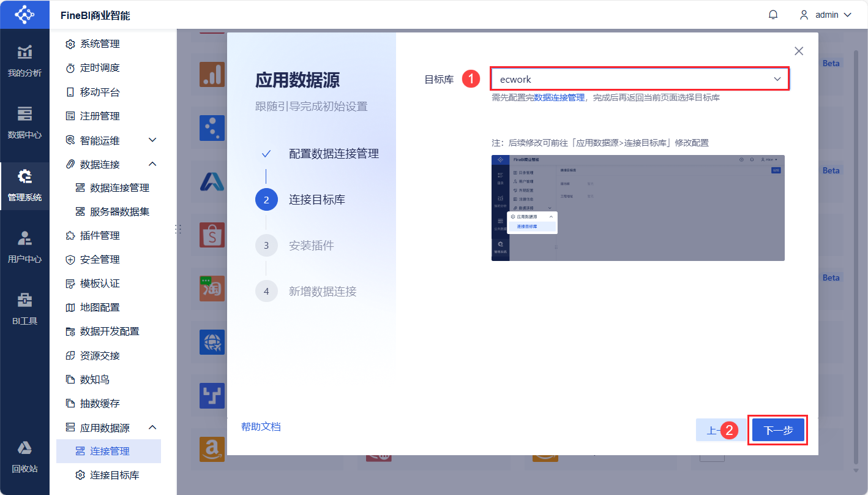
Task: Go to 我的分析 in the left rail
Action: [x=24, y=61]
